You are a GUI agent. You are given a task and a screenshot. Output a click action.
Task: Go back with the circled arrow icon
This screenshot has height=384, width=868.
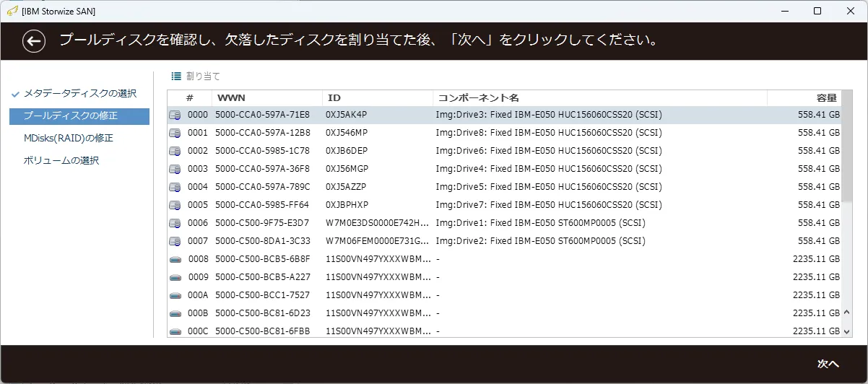(34, 41)
